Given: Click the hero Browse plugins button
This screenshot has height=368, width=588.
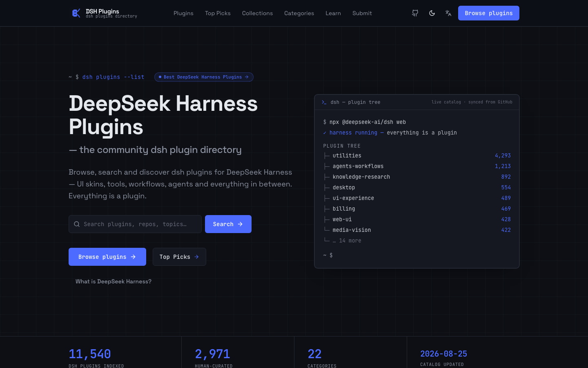Looking at the screenshot, I should 107,257.
